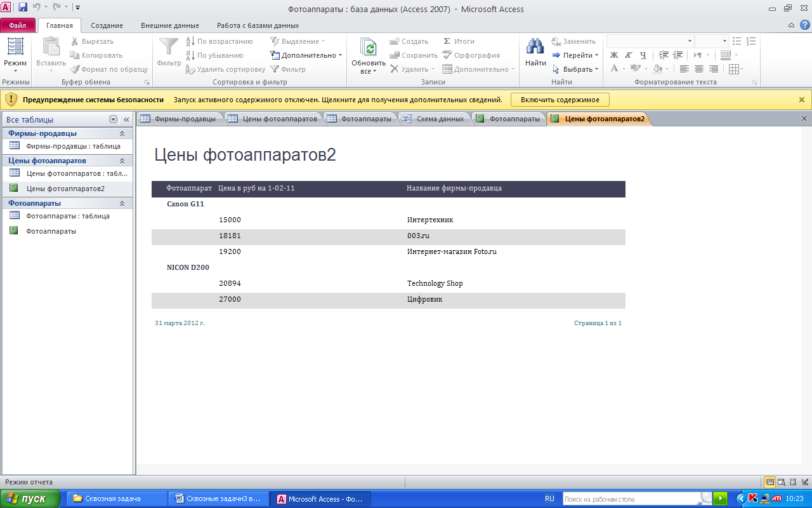Screen dimensions: 812x508
Task: Click the align text right icon
Action: [713, 69]
